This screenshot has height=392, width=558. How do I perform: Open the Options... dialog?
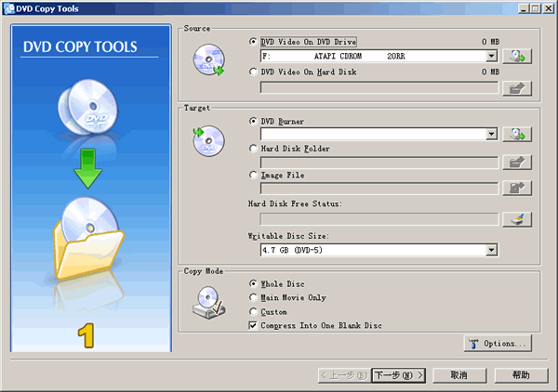[498, 344]
